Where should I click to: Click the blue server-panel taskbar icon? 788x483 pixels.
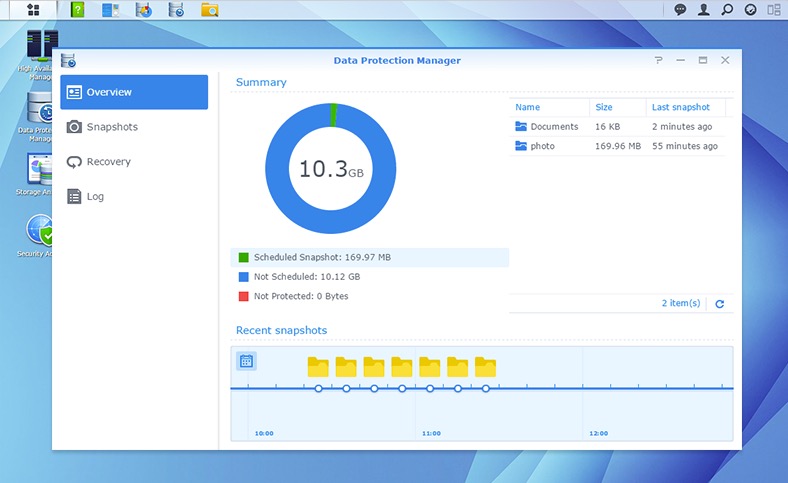coord(111,10)
